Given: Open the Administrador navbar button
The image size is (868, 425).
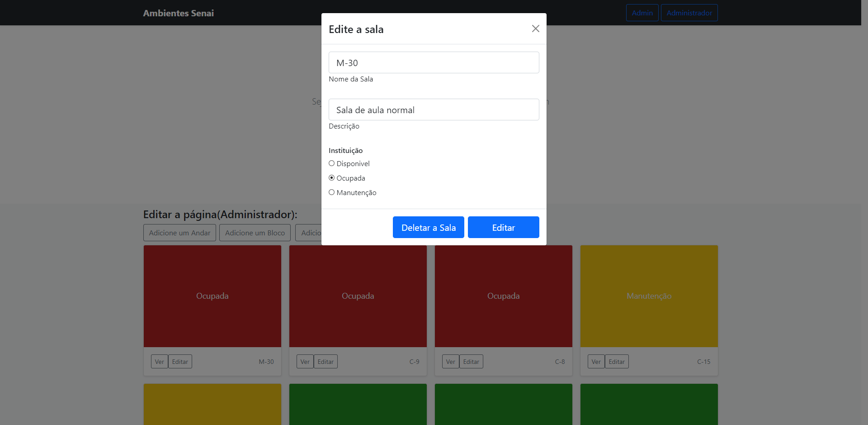Looking at the screenshot, I should 689,13.
